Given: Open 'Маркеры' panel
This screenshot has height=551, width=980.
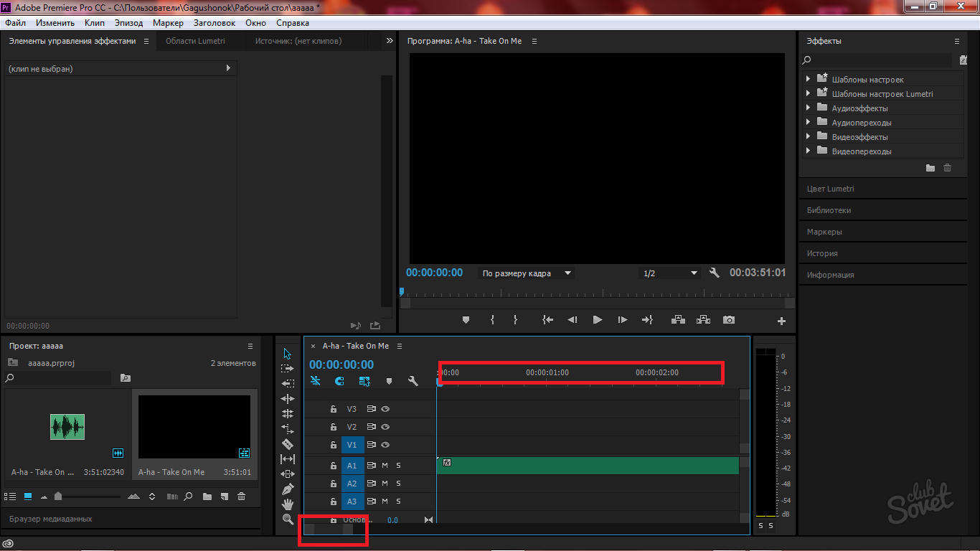Looking at the screenshot, I should click(824, 232).
